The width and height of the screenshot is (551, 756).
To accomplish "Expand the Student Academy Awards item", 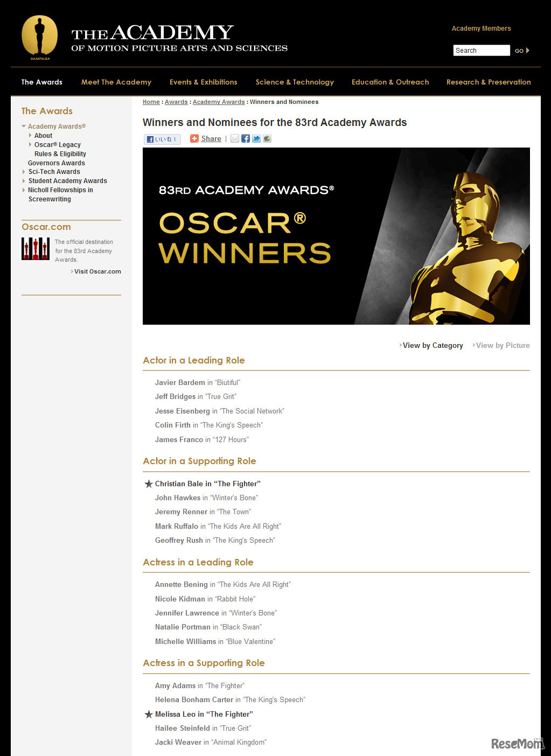I will point(24,181).
